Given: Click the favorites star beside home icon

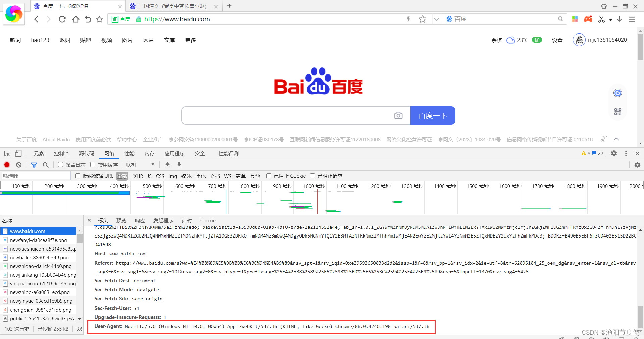Looking at the screenshot, I should [99, 19].
